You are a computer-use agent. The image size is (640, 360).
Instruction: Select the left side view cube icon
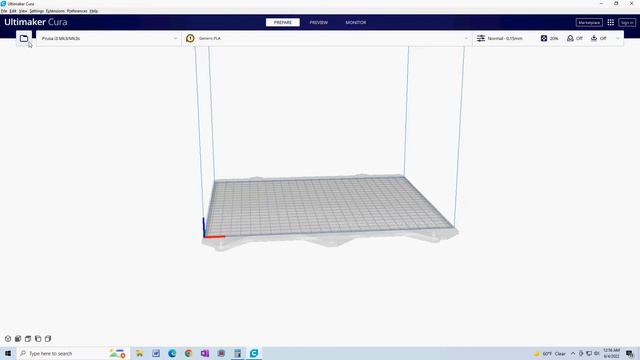pos(38,339)
